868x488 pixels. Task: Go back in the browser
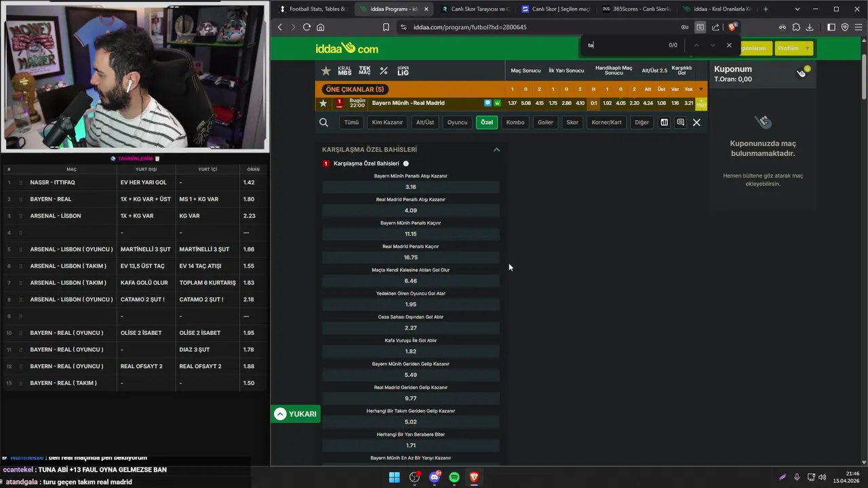(279, 27)
